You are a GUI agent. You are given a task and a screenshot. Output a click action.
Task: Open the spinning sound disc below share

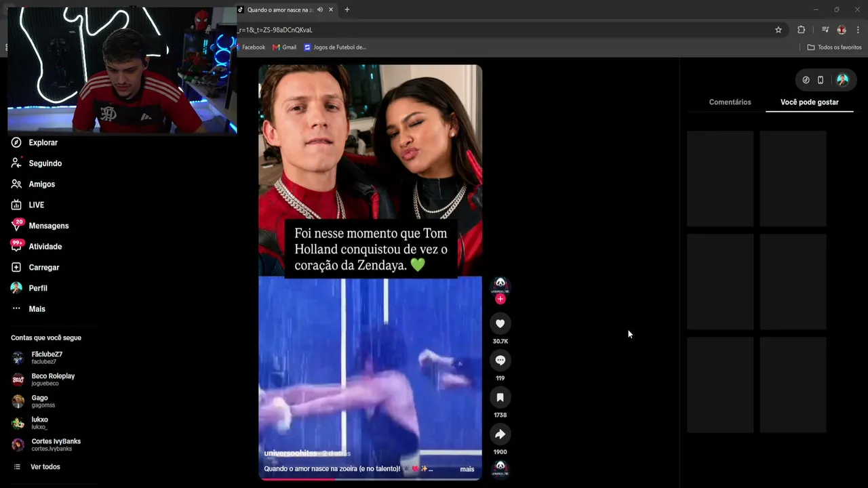click(x=500, y=468)
